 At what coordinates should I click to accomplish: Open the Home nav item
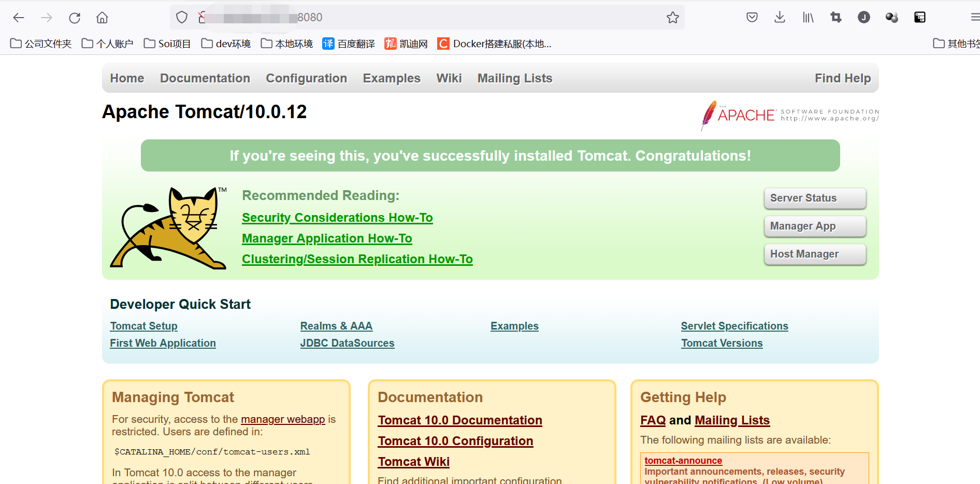pyautogui.click(x=127, y=78)
